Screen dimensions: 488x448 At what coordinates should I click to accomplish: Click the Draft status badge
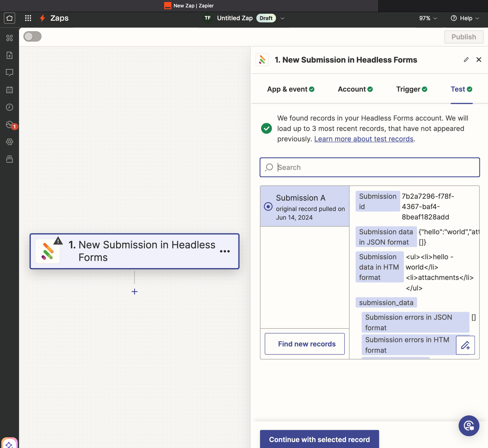[x=266, y=18]
